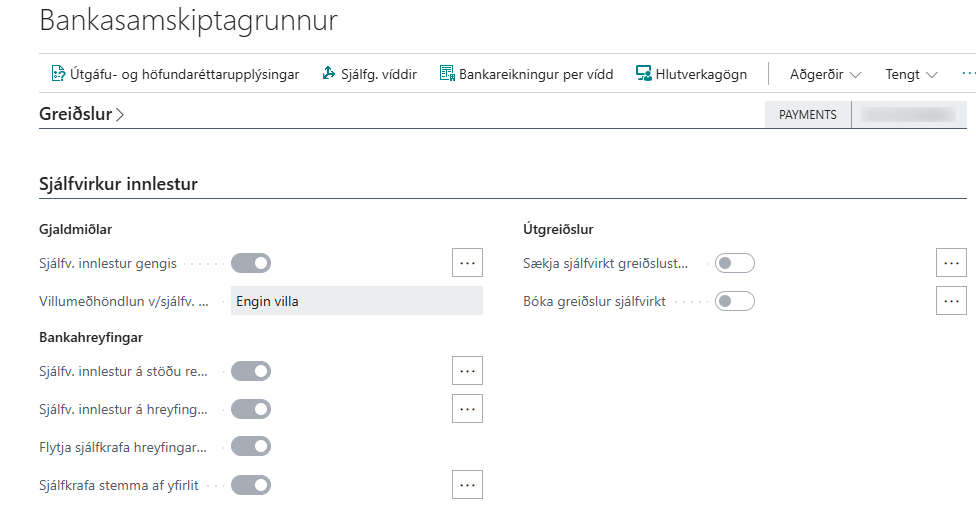The width and height of the screenshot is (976, 522).
Task: Turn off the Flytja sjálfkrafa hreyfingar toggle
Action: [251, 447]
